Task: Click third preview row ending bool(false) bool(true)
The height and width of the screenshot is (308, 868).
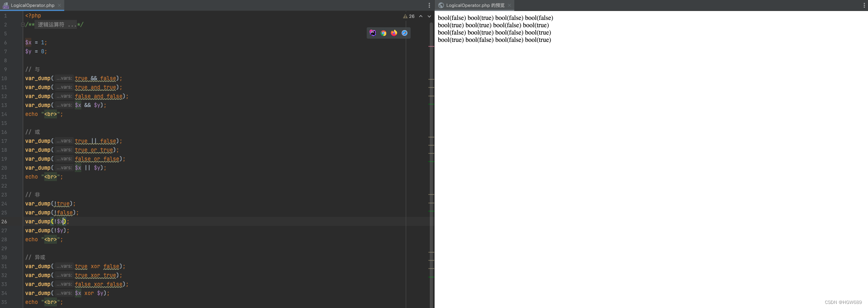Action: coord(494,33)
